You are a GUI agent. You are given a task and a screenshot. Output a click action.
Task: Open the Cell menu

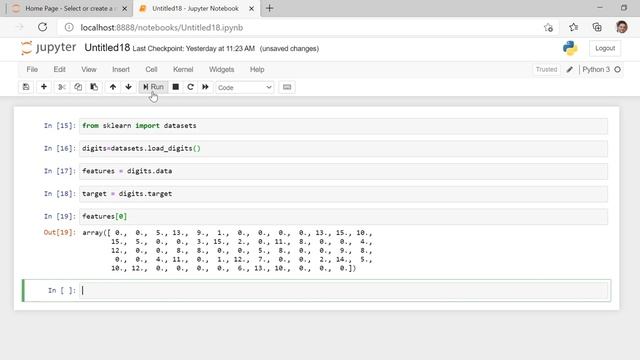point(151,69)
